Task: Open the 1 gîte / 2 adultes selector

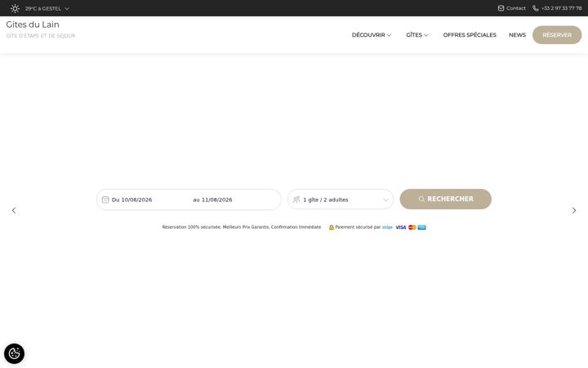Action: pos(341,200)
